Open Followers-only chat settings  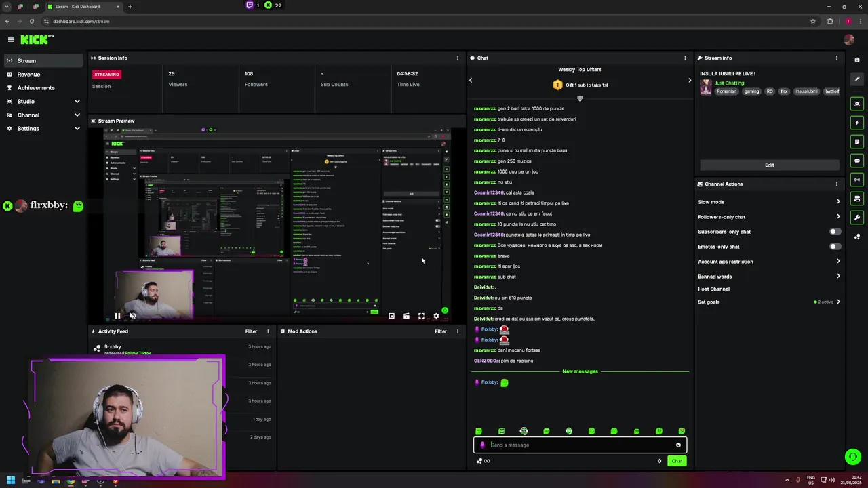click(769, 217)
